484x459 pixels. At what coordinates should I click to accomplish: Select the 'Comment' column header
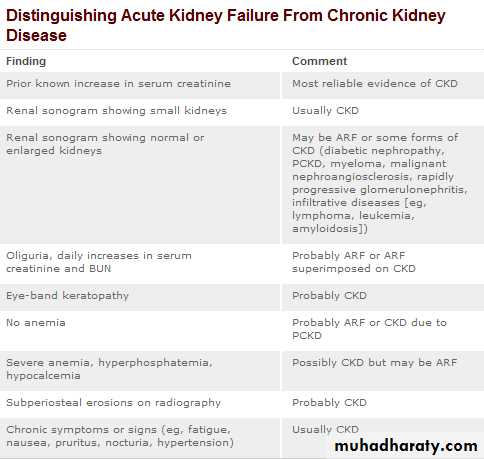click(x=319, y=61)
